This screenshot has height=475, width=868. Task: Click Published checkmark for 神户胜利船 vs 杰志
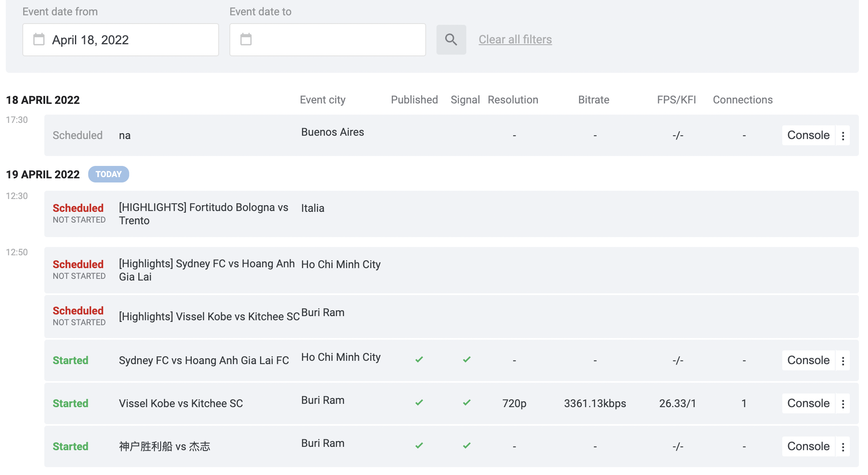(419, 446)
